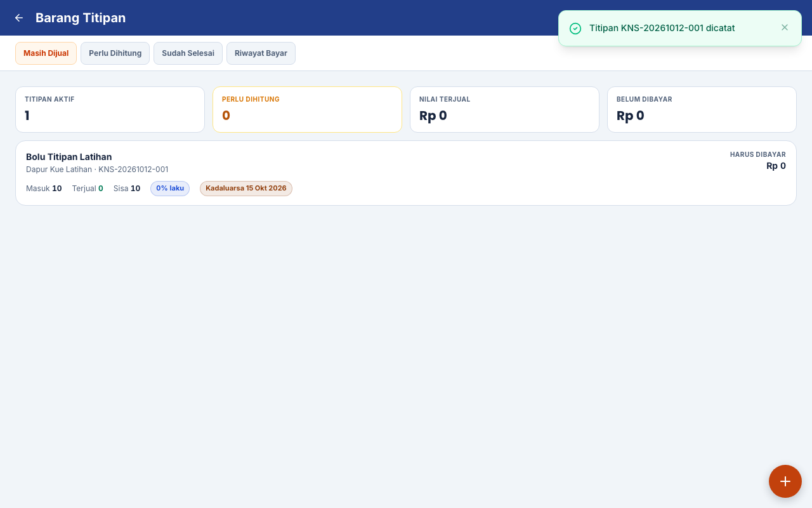
Task: Open the Bolu Titipan Latihan item
Action: click(406, 173)
